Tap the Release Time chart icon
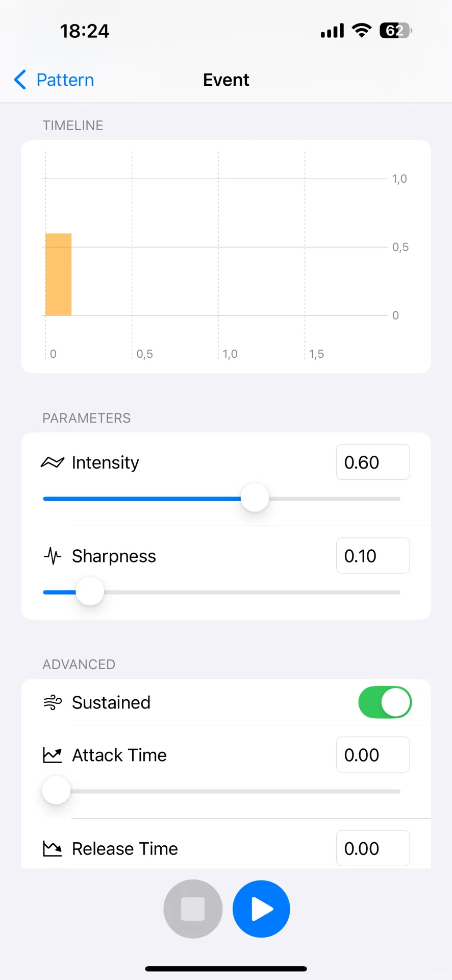The height and width of the screenshot is (980, 452). coord(53,849)
